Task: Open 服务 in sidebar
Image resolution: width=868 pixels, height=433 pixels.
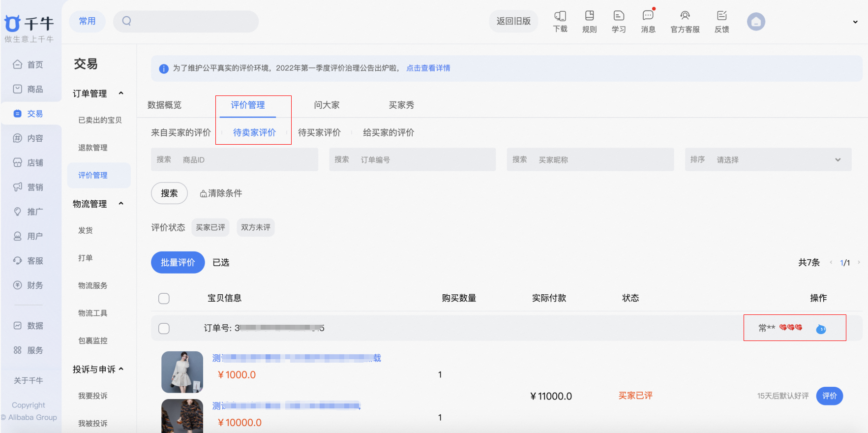Action: pos(29,350)
